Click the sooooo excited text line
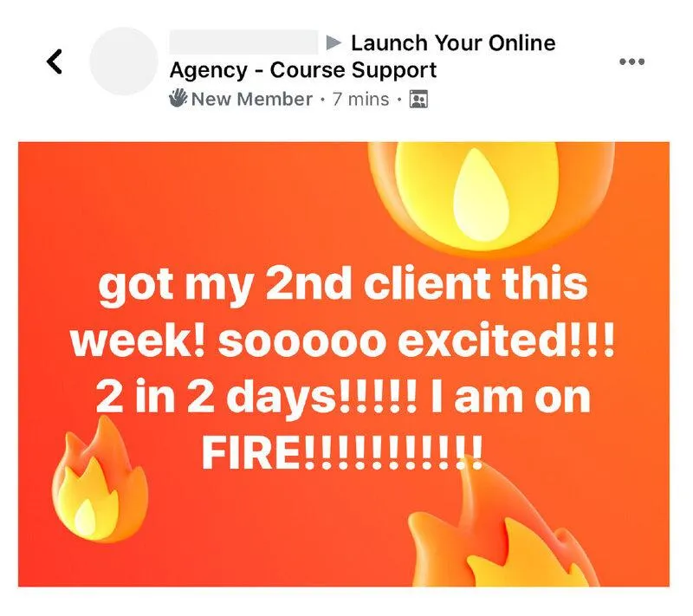This screenshot has height=616, width=693. pyautogui.click(x=343, y=341)
